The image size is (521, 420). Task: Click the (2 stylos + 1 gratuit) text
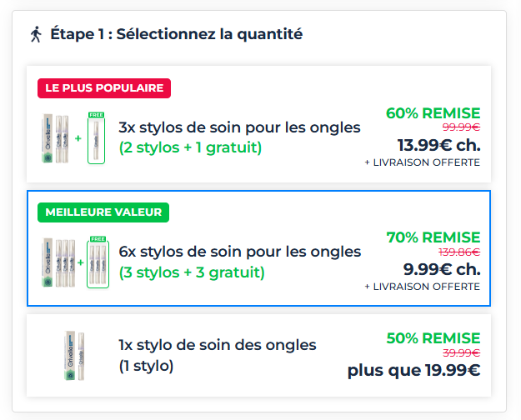point(190,148)
